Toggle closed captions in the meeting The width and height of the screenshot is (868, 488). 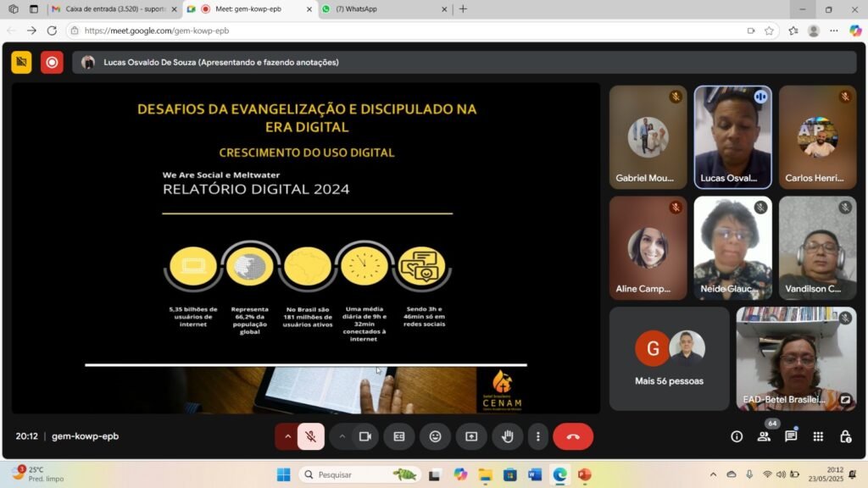[399, 436]
